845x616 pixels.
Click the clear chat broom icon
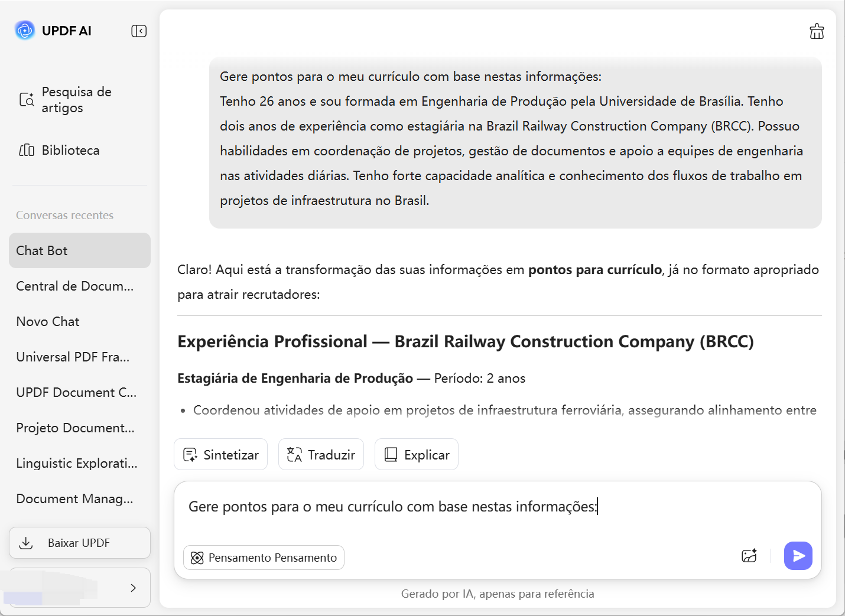[x=817, y=31]
